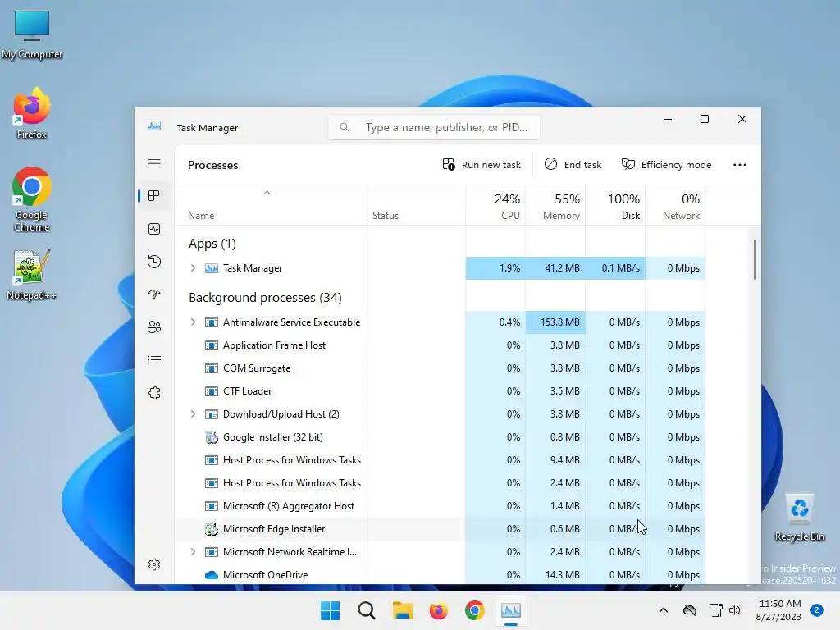Click the Microsoft Edge Installer process icon

pos(212,529)
